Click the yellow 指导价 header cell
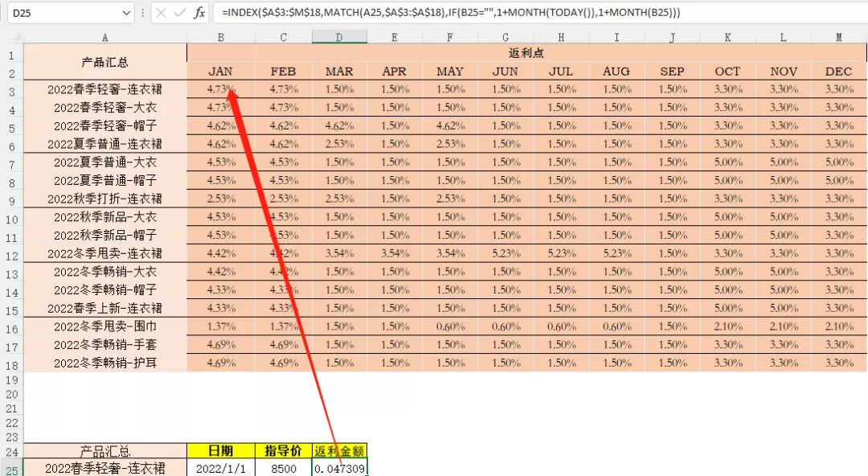 click(x=283, y=450)
